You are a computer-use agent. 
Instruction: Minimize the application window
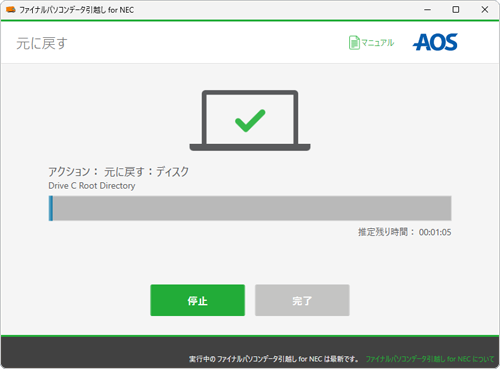pos(427,10)
